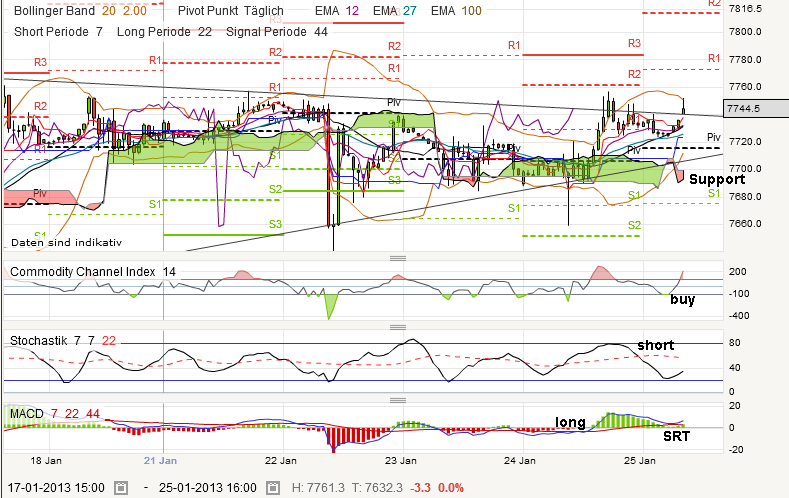Select the EMA 100 indicator label
Screen dimensions: 789x498
point(456,11)
